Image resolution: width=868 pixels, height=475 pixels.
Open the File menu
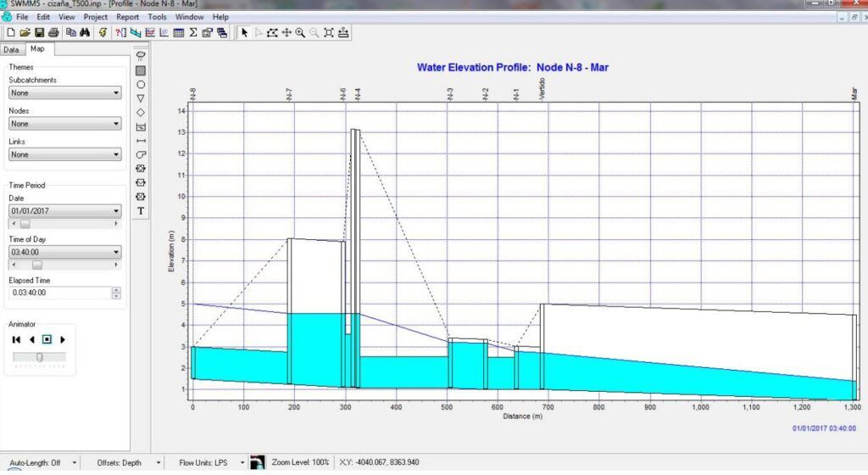22,17
